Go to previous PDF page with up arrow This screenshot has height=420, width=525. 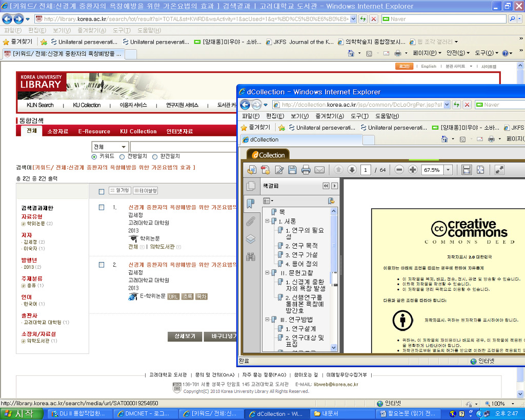[338, 170]
